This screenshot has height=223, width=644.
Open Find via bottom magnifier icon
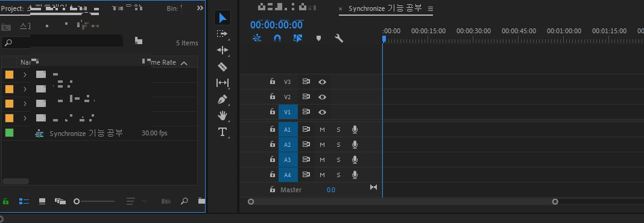click(185, 201)
